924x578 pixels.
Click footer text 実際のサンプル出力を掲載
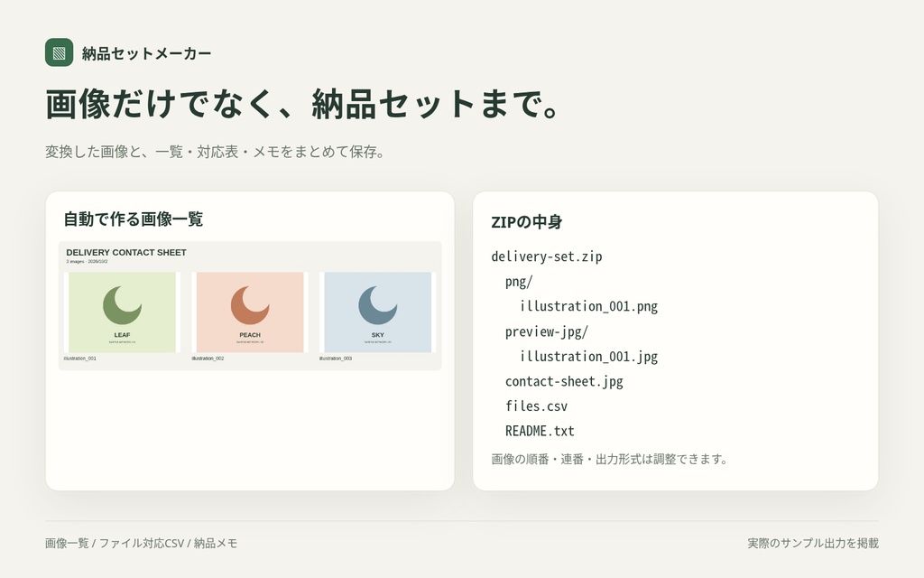(813, 543)
